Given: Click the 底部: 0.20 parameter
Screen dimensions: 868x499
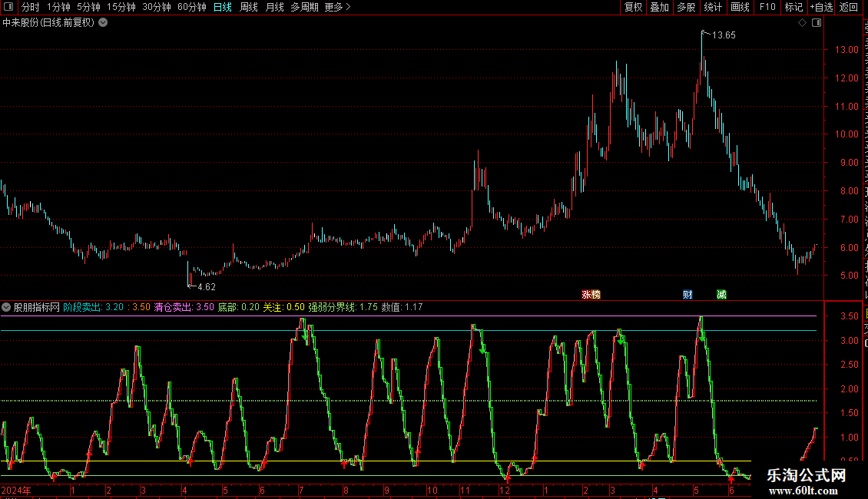Looking at the screenshot, I should pyautogui.click(x=239, y=307).
